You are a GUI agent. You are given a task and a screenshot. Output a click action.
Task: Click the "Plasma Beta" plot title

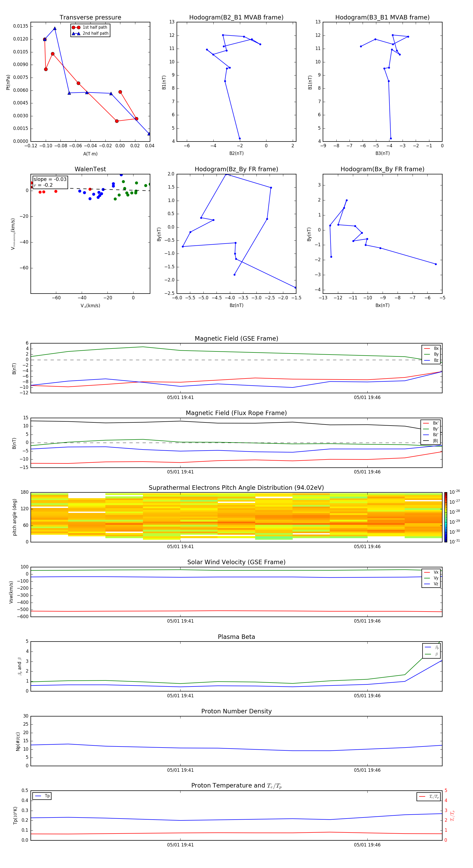tap(236, 637)
